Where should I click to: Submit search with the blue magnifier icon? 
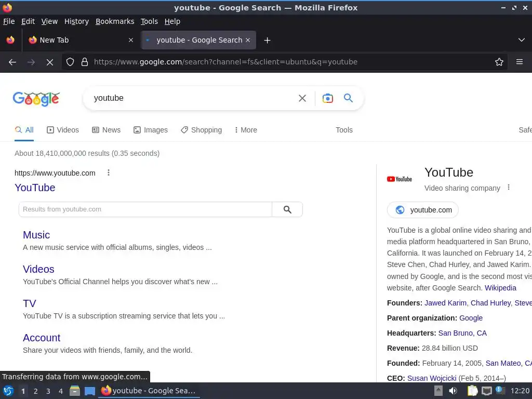pos(349,98)
